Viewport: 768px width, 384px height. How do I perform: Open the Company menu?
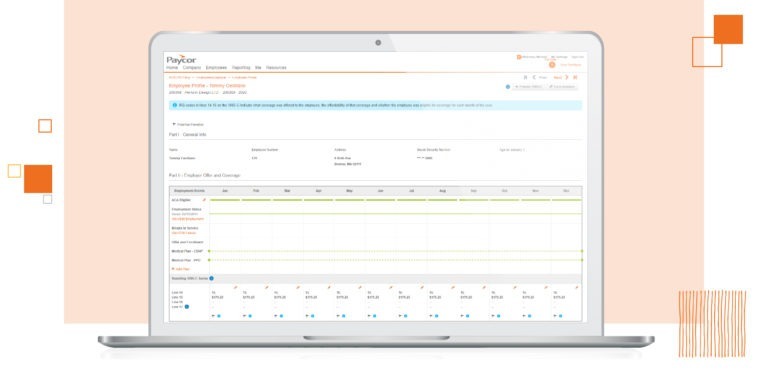192,68
